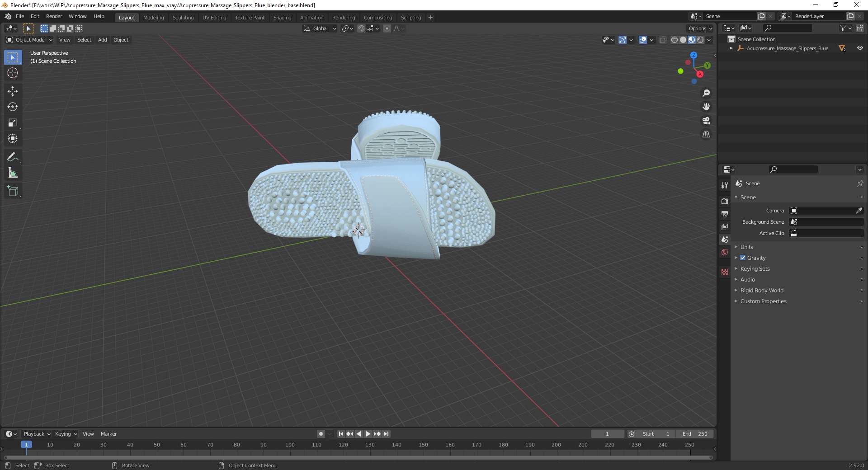
Task: Open the File menu
Action: pyautogui.click(x=20, y=16)
